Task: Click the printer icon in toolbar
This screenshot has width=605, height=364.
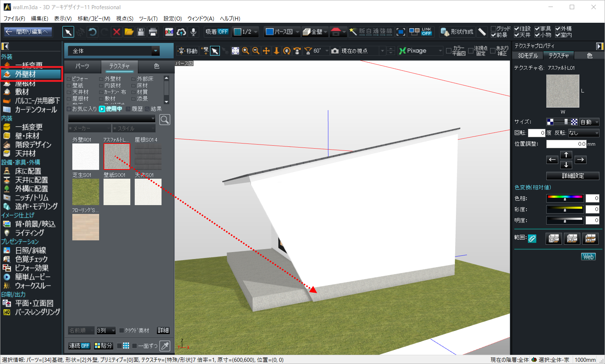Action: pyautogui.click(x=153, y=32)
